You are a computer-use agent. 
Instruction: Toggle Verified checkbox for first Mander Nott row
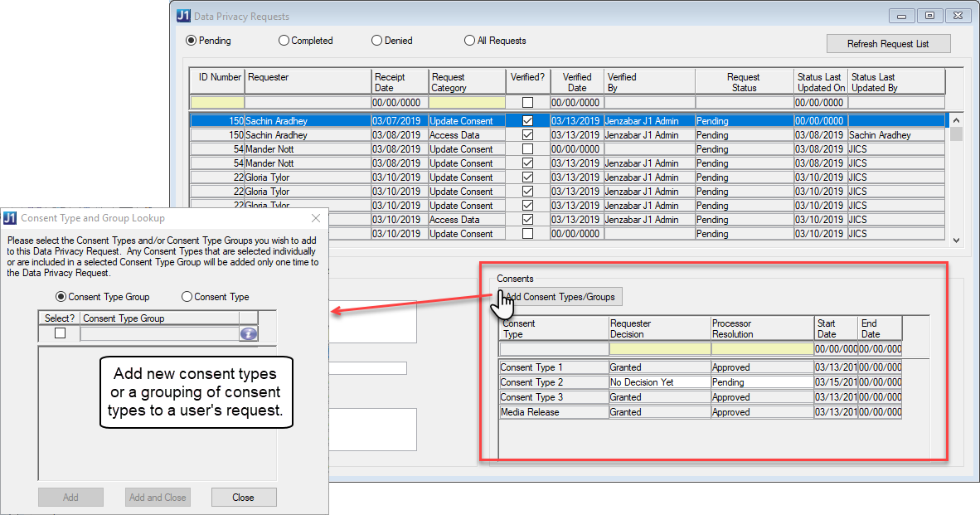527,149
